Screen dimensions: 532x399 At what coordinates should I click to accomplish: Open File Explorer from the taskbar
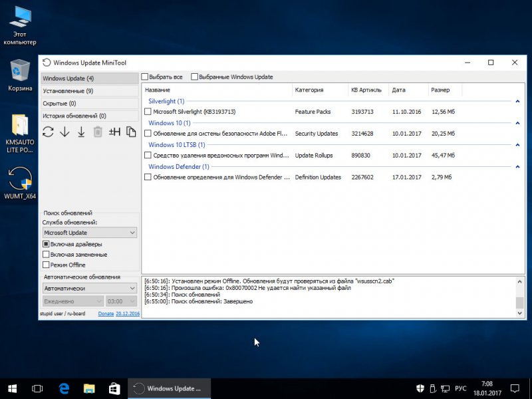[x=89, y=388]
